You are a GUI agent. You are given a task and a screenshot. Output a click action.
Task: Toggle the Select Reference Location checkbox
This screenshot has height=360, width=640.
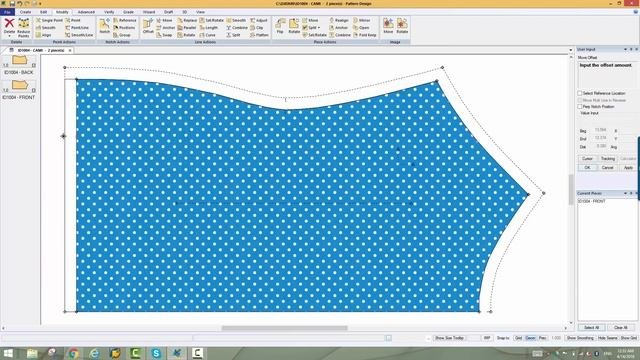580,93
